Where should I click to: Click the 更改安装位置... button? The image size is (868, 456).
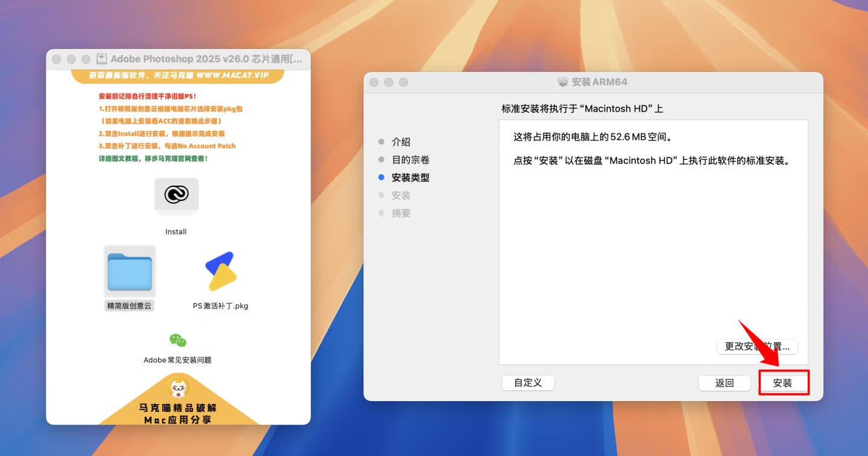pos(757,346)
